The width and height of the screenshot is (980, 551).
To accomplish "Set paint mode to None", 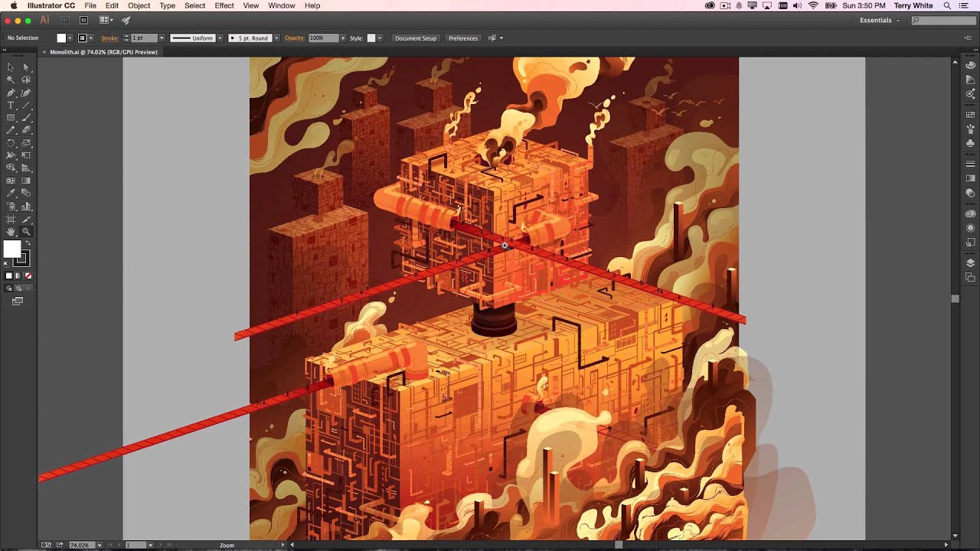I will 28,275.
